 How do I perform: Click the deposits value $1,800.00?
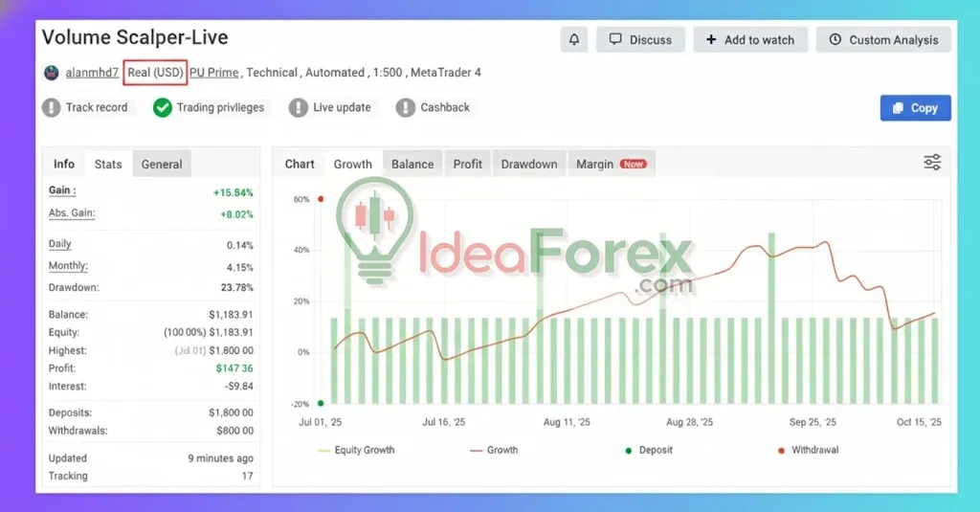point(231,412)
